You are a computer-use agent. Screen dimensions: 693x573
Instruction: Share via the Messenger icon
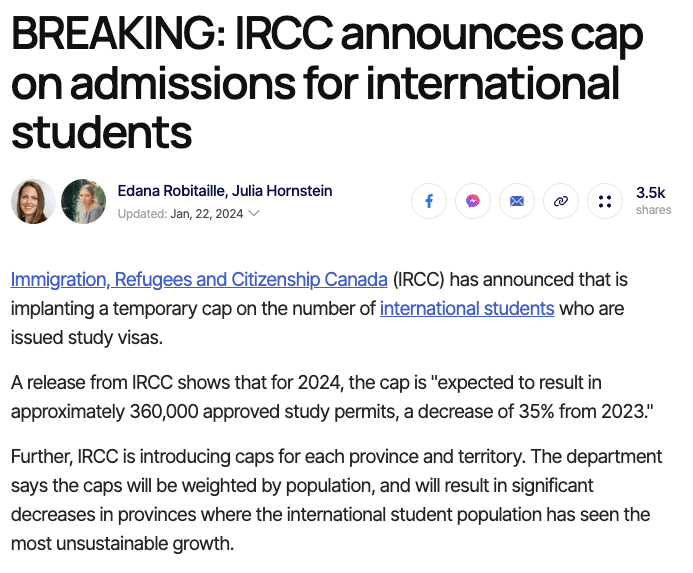pyautogui.click(x=472, y=201)
